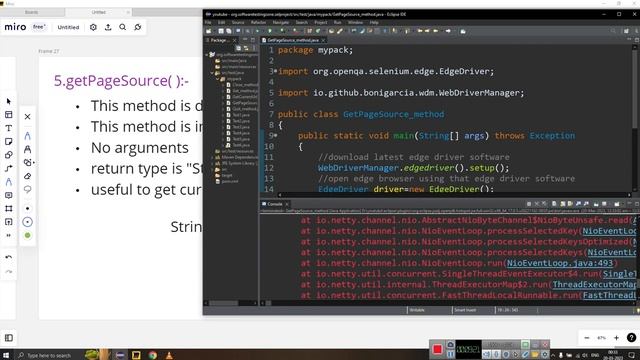Image resolution: width=640 pixels, height=360 pixels.
Task: Select the Comment tool in Miro
Action: (9, 195)
